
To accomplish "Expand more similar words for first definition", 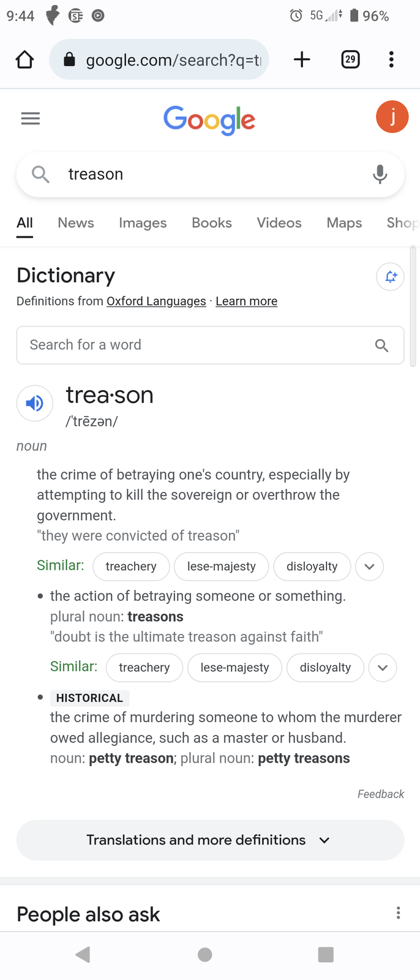I will pos(369,567).
